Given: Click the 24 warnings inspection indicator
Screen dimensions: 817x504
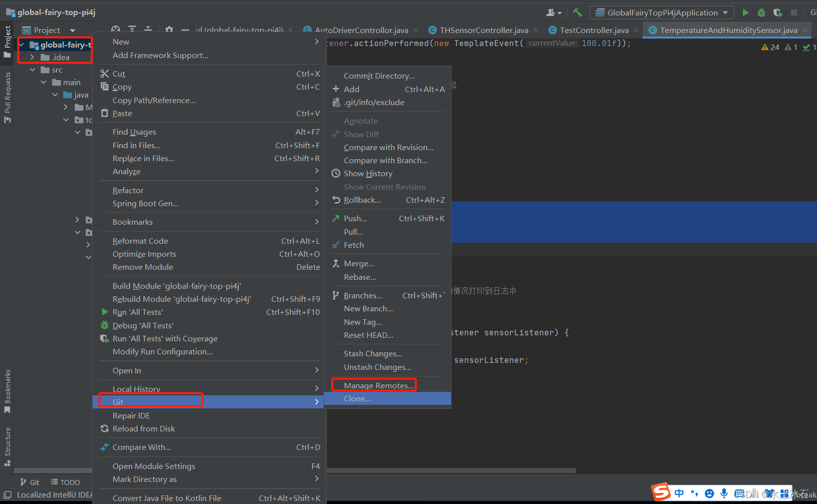Looking at the screenshot, I should 770,47.
